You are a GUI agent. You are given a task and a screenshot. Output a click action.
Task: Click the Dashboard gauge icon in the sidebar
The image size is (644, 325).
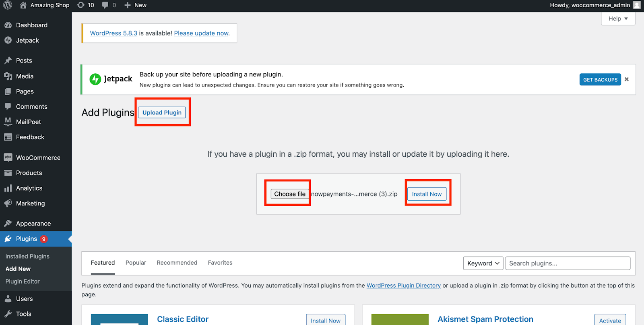pyautogui.click(x=8, y=25)
